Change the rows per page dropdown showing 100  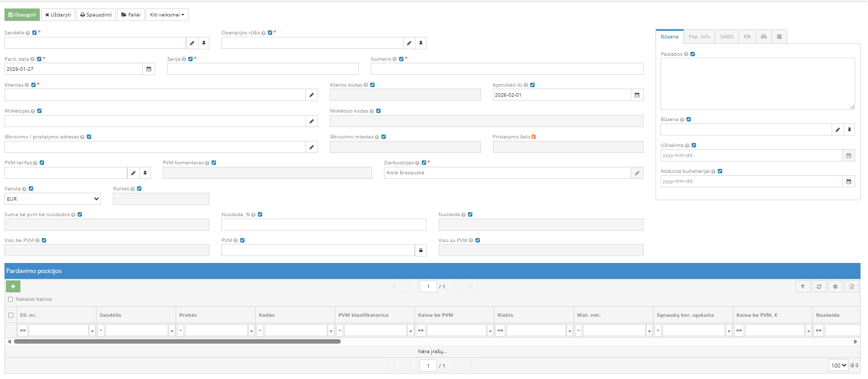pos(838,366)
